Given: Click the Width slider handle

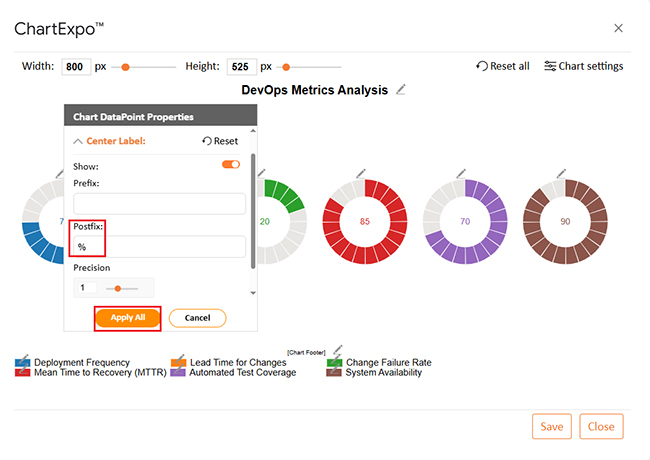Looking at the screenshot, I should click(125, 67).
